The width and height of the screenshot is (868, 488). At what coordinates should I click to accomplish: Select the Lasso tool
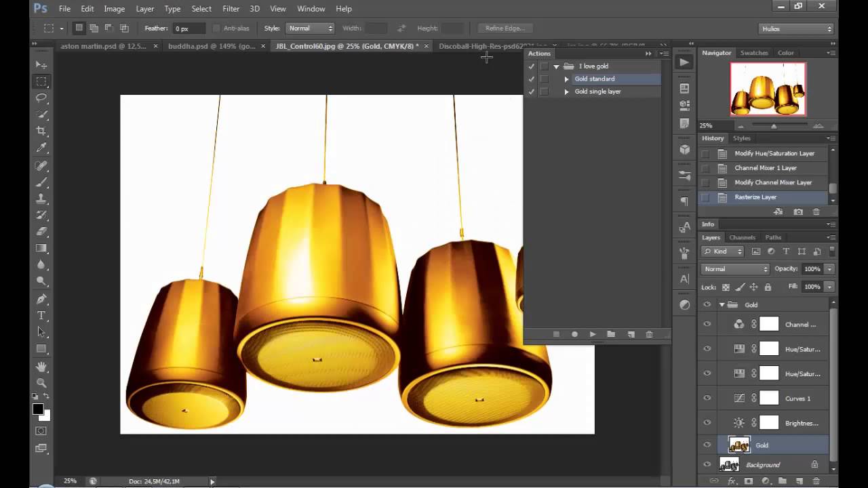pos(41,98)
